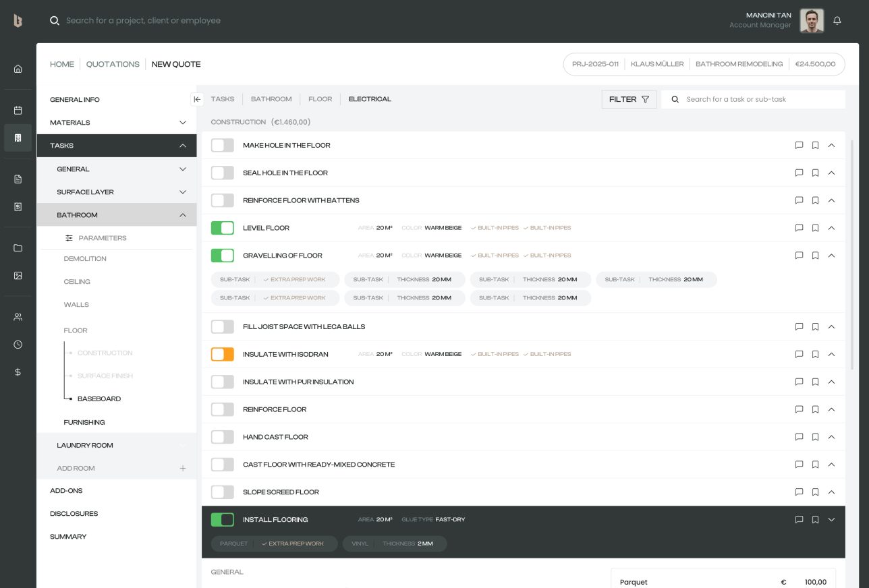The image size is (869, 588).
Task: Click the app logo in top-left corner
Action: click(x=18, y=21)
